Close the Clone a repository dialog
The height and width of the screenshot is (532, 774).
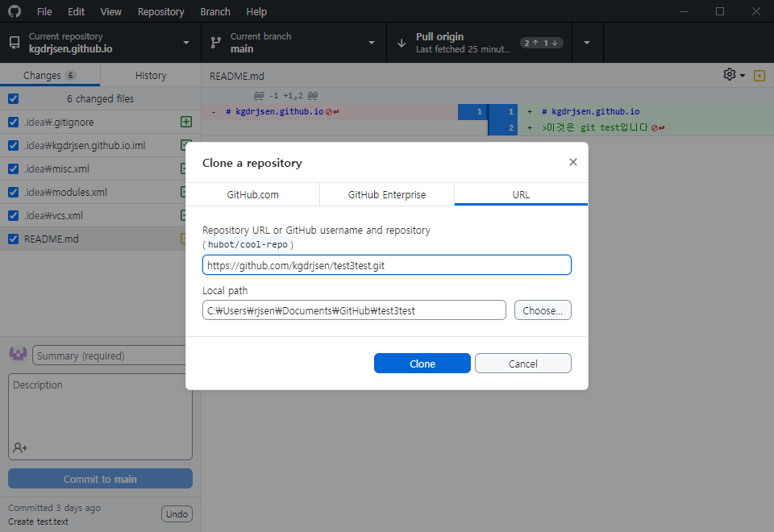tap(572, 162)
